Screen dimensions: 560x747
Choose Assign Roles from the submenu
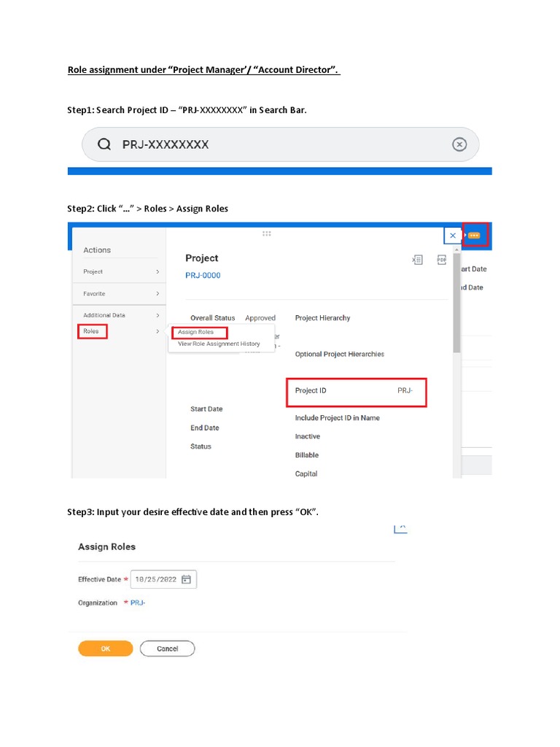(x=196, y=332)
